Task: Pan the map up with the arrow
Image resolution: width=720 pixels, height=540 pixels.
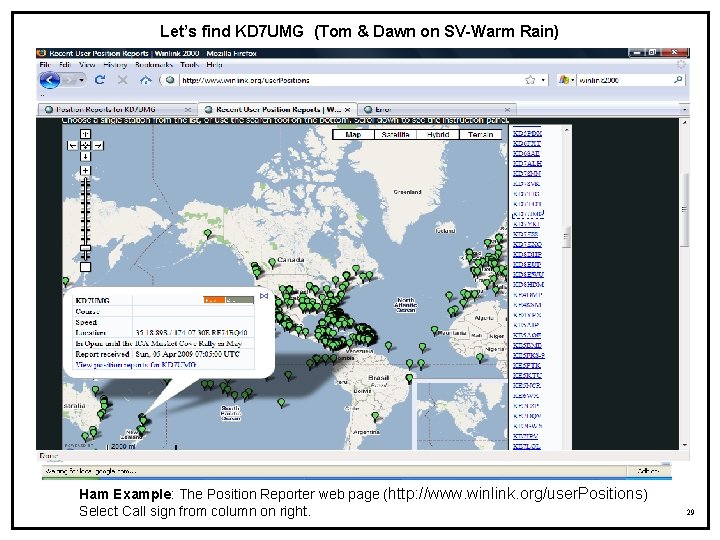Action: pyautogui.click(x=85, y=134)
